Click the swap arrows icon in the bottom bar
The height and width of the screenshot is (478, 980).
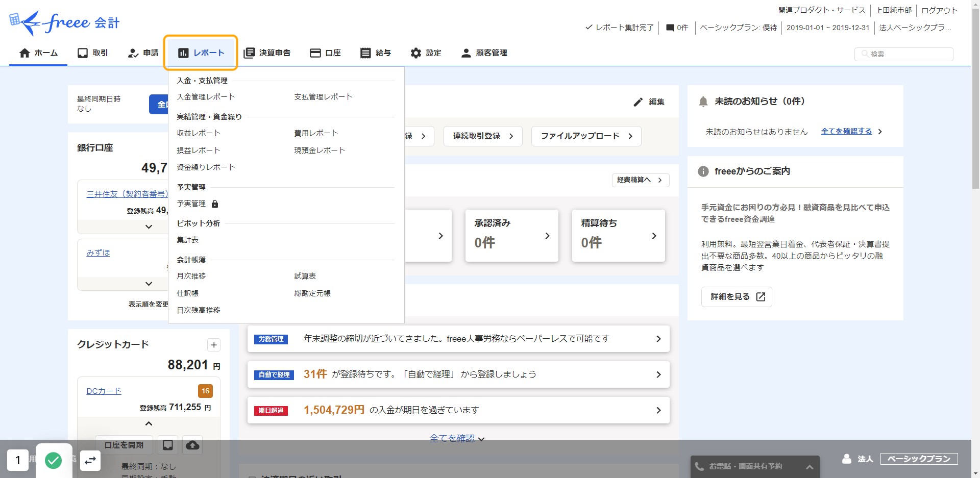[90, 461]
